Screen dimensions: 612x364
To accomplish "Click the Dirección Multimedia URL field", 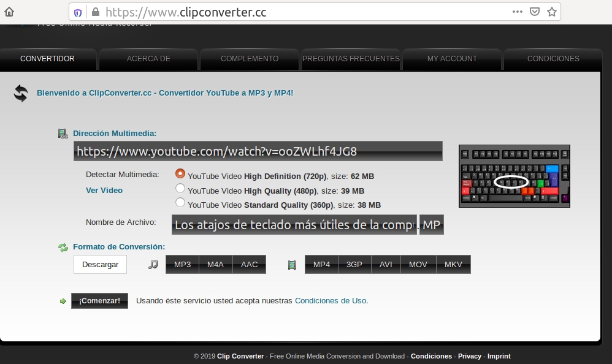I will 258,151.
